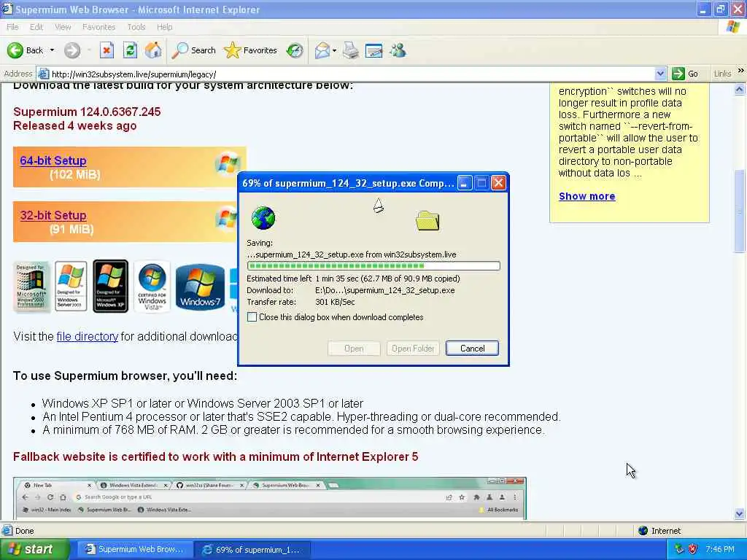
Task: Print the page with Print icon
Action: tap(351, 50)
